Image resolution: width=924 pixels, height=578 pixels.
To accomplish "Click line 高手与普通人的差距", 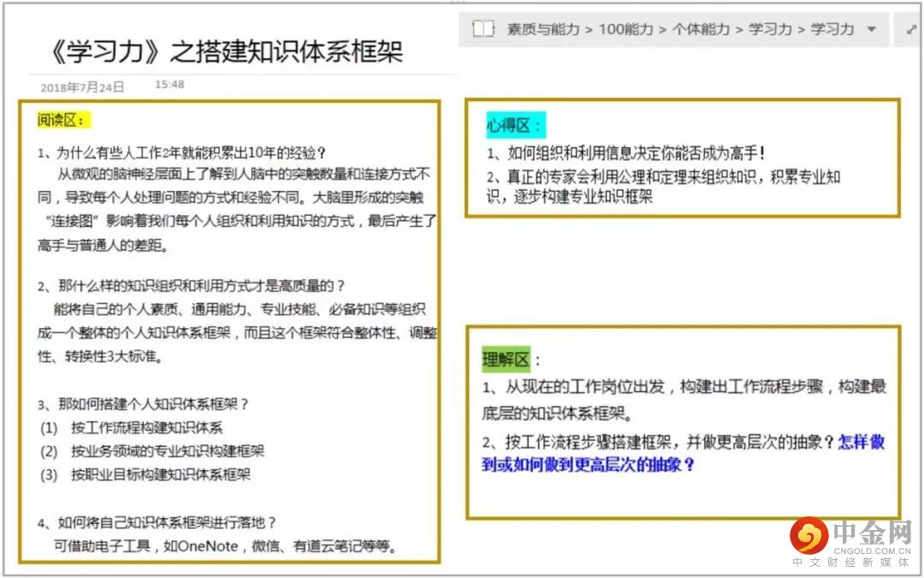I will [104, 246].
